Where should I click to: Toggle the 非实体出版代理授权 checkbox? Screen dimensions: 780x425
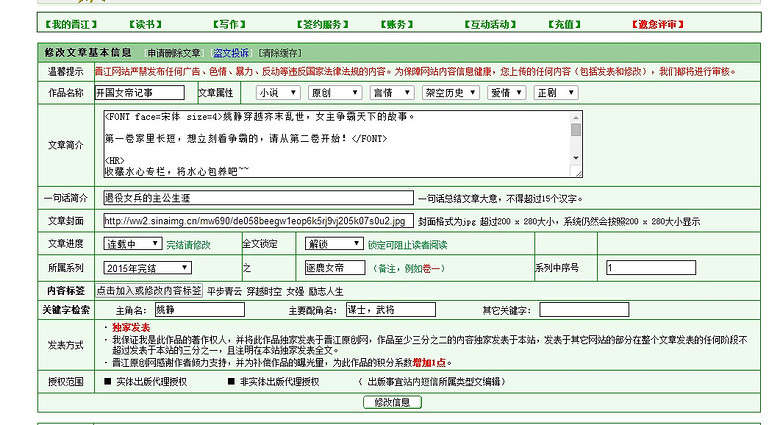tap(231, 382)
